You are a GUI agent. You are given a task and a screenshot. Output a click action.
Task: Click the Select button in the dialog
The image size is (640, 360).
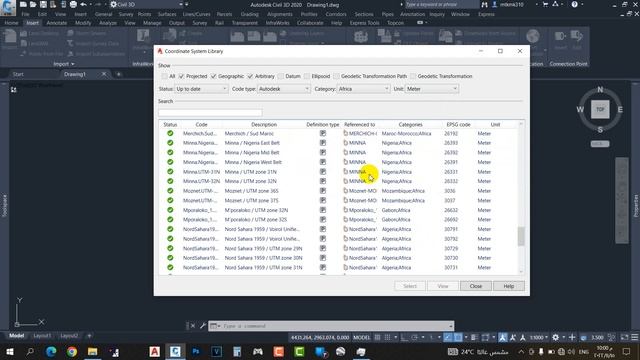410,286
